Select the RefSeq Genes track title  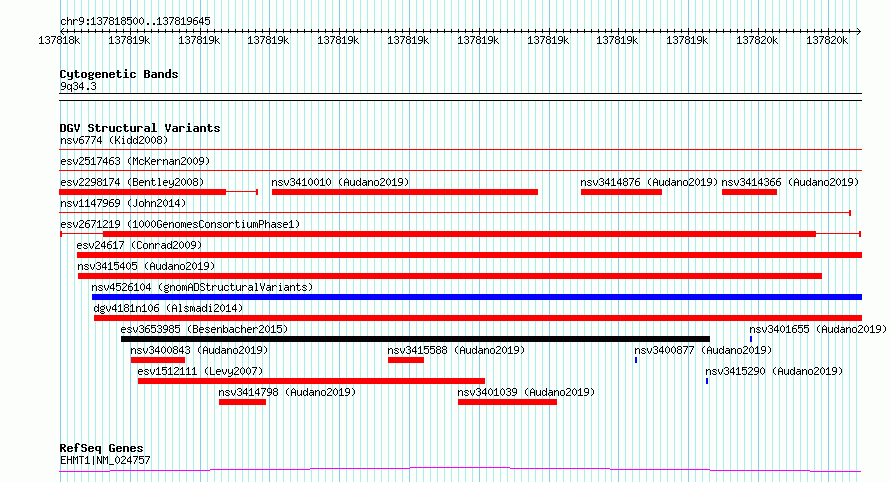tap(101, 449)
